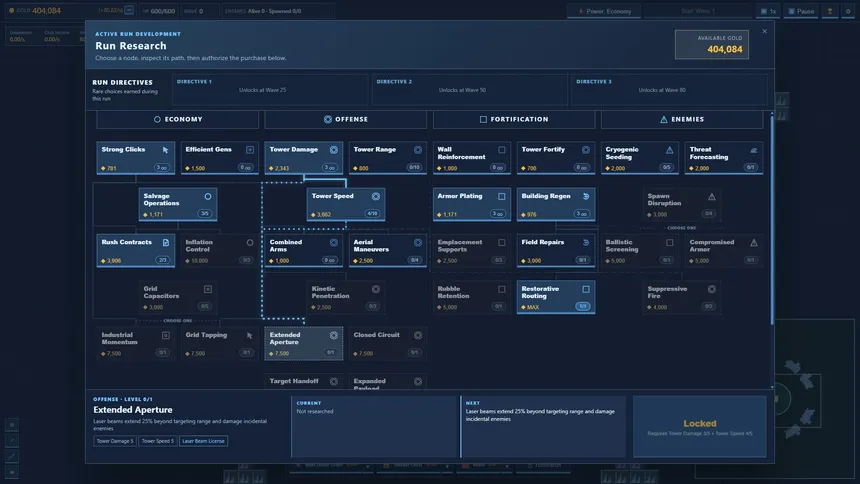Click the Tower Damage crosshair icon
860x484 pixels.
(x=333, y=150)
